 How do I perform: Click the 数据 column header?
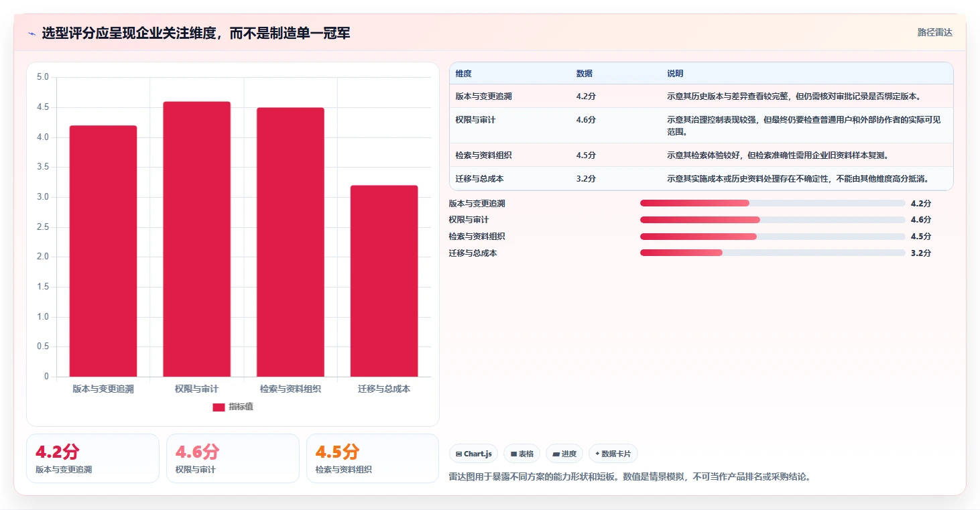[x=584, y=74]
